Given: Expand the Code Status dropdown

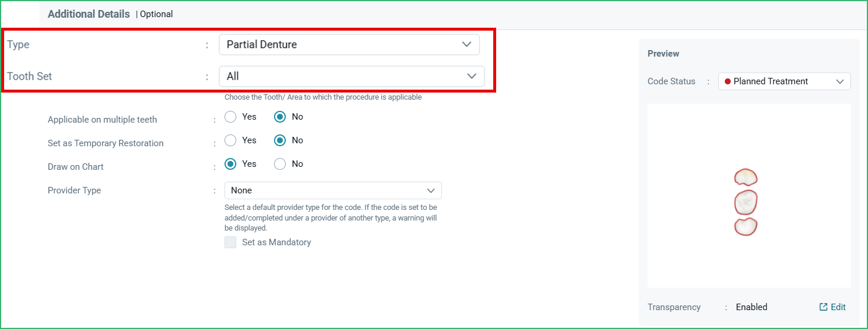Looking at the screenshot, I should 784,81.
